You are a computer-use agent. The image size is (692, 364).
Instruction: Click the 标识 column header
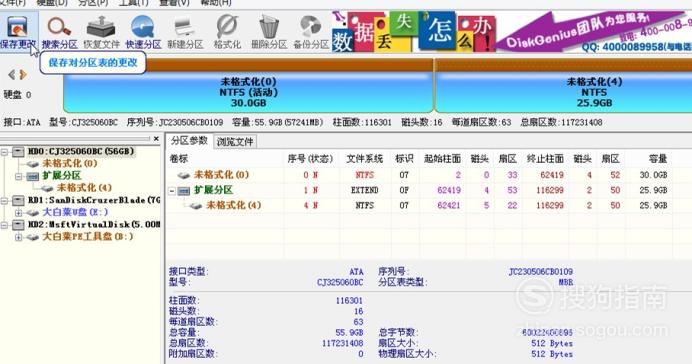click(x=404, y=159)
